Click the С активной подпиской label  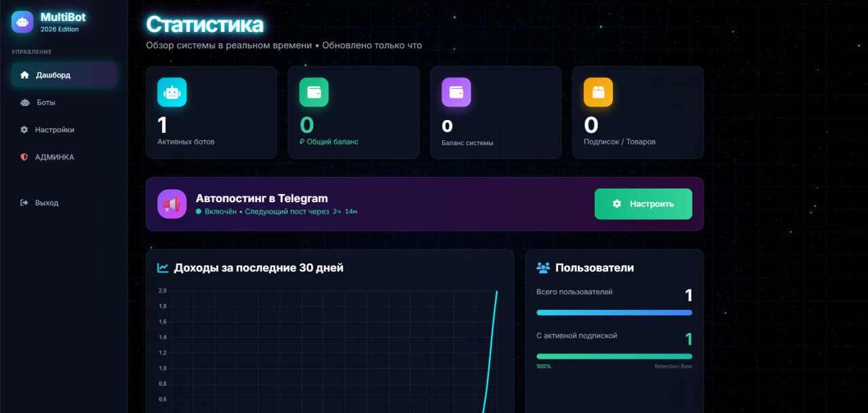tap(577, 336)
